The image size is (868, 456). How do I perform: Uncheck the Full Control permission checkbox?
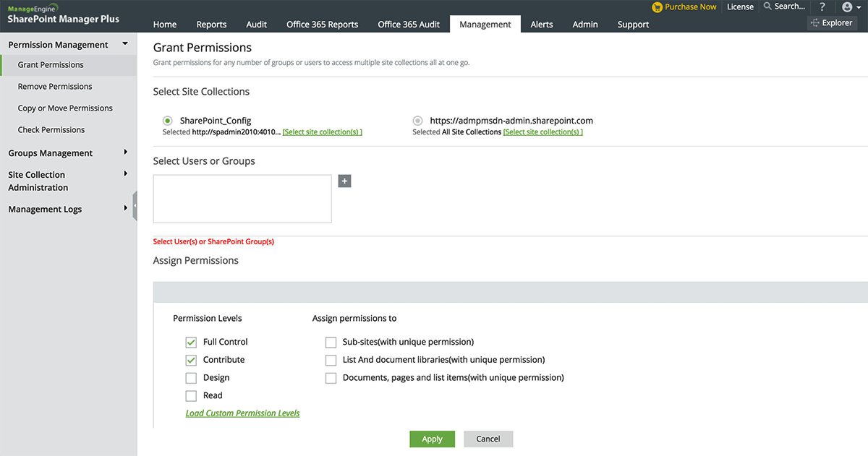tap(191, 342)
